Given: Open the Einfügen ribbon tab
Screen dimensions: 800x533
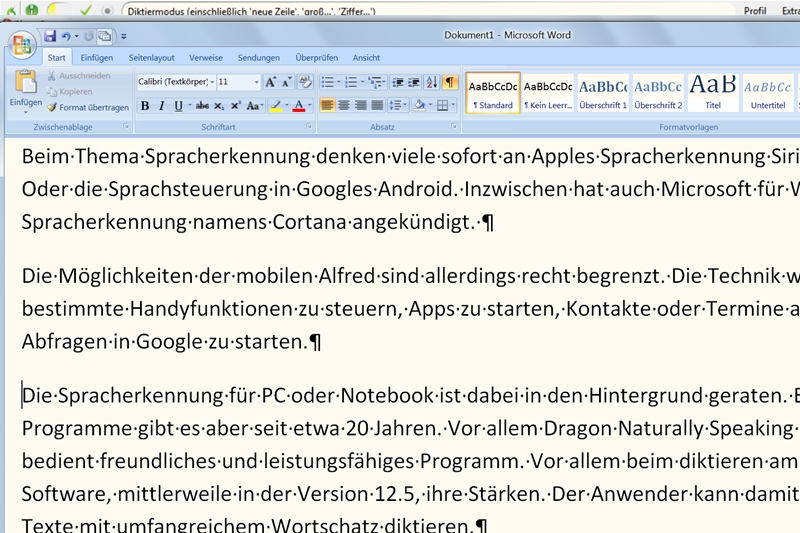Looking at the screenshot, I should (x=96, y=58).
